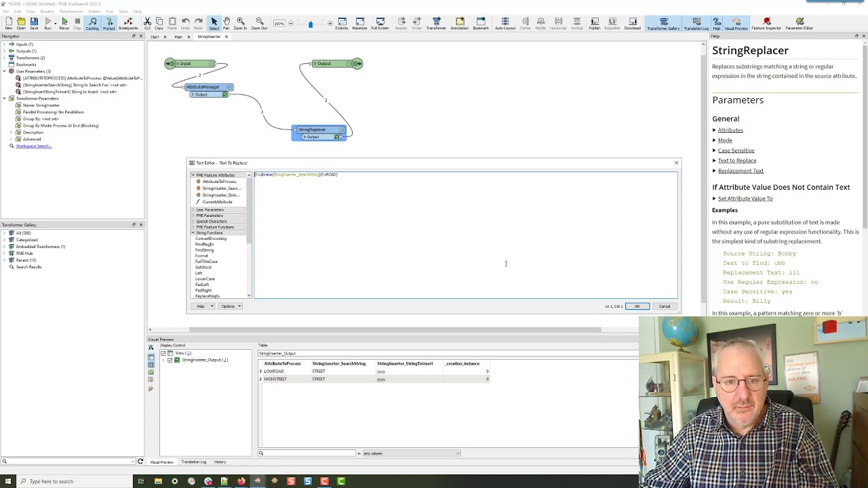Collapse String Functions in Text Editor tree
This screenshot has height=488, width=868.
pyautogui.click(x=193, y=232)
